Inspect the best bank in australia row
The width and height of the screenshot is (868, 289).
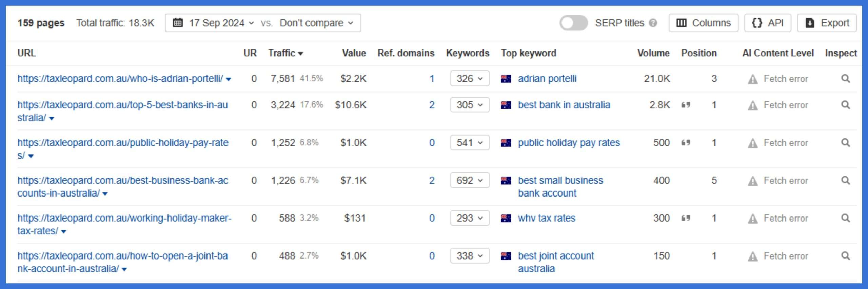point(846,105)
